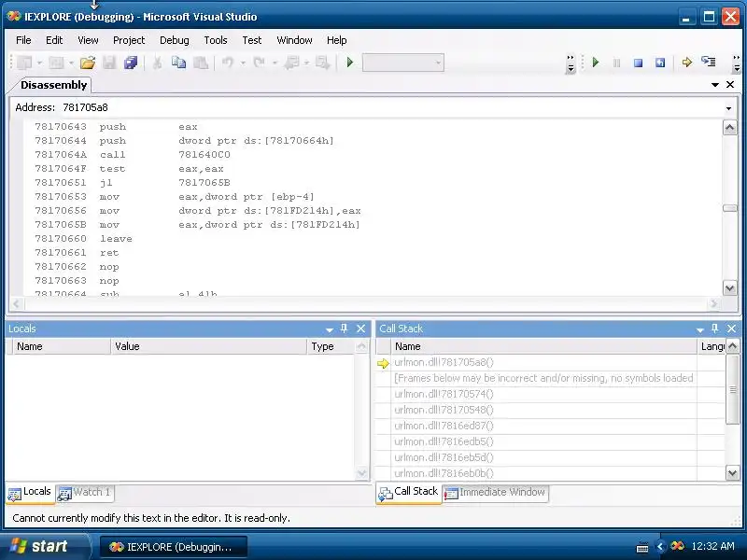Expand debug toolbar overflow options
This screenshot has width=747, height=560.
(737, 63)
